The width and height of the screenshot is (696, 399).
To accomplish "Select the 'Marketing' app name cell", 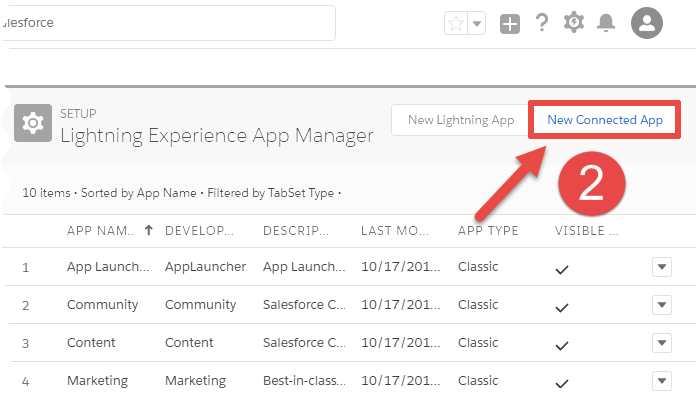I will [97, 381].
